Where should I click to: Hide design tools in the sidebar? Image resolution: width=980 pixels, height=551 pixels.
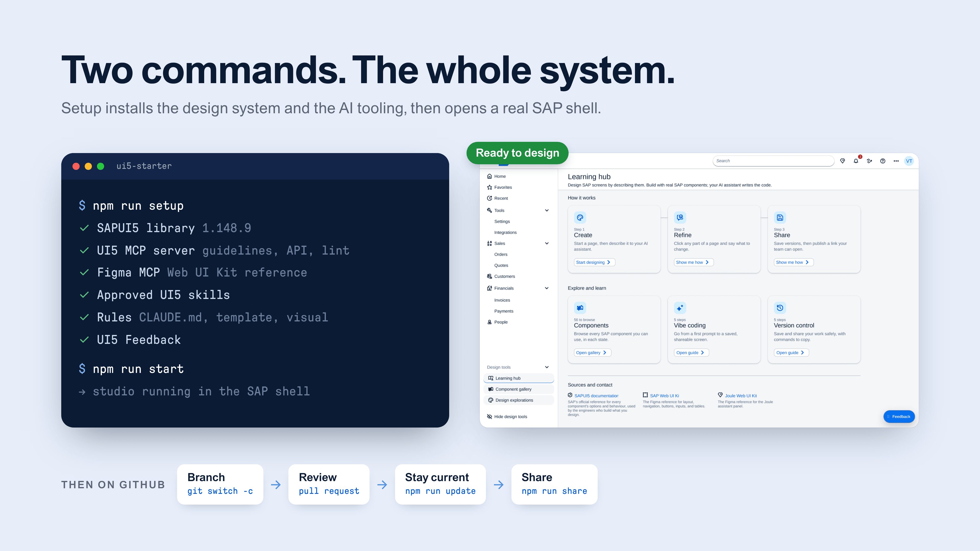508,416
